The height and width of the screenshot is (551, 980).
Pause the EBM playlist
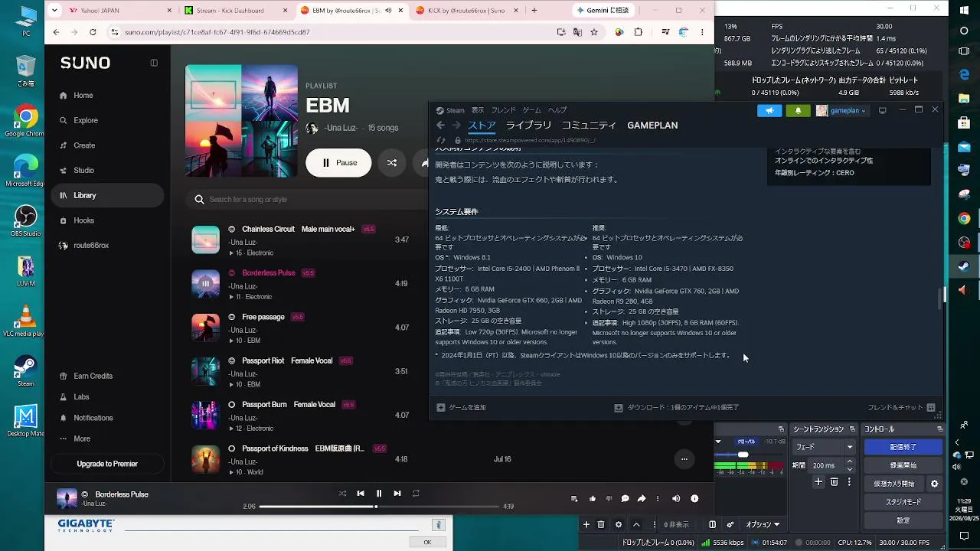(338, 163)
